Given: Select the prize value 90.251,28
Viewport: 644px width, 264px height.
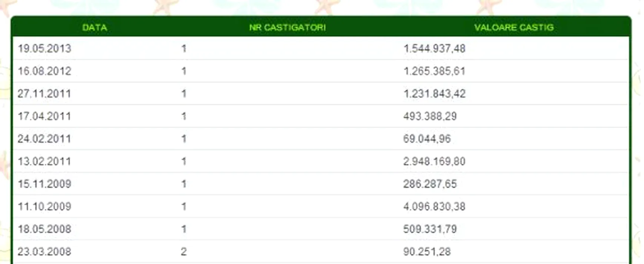Looking at the screenshot, I should (427, 252).
